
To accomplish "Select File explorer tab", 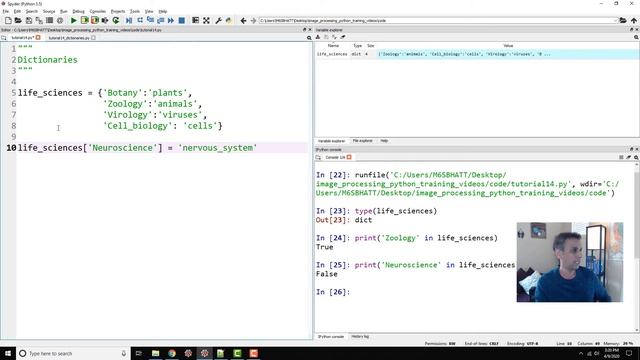I will tap(362, 141).
